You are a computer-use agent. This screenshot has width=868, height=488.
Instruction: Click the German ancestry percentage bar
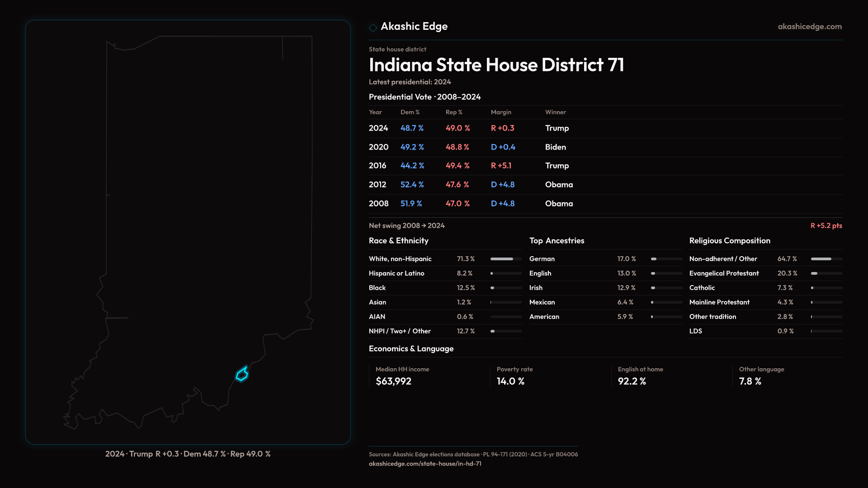pos(666,259)
